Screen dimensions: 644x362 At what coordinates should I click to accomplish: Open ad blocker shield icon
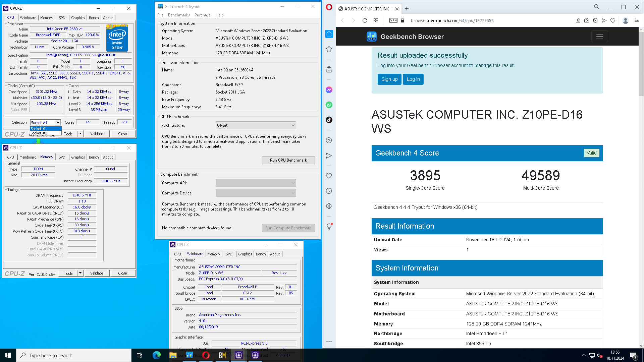point(595,20)
